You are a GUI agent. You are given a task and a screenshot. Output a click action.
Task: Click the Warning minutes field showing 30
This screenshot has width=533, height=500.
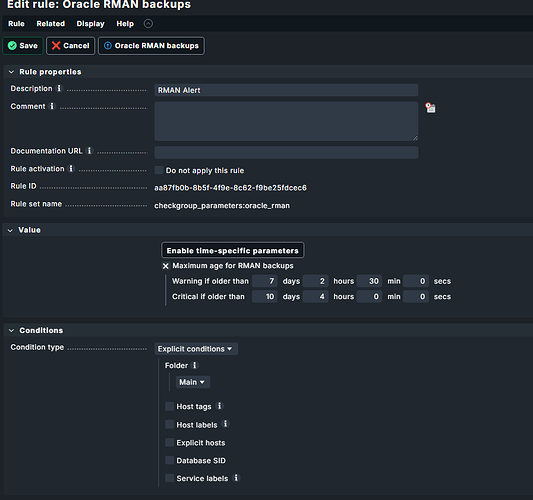(x=369, y=281)
